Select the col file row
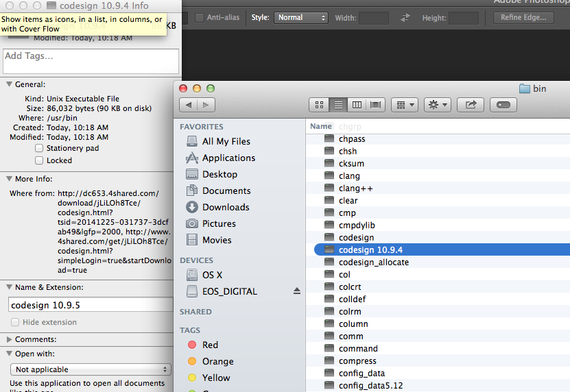Viewport: 570px width, 392px height. tap(438, 275)
